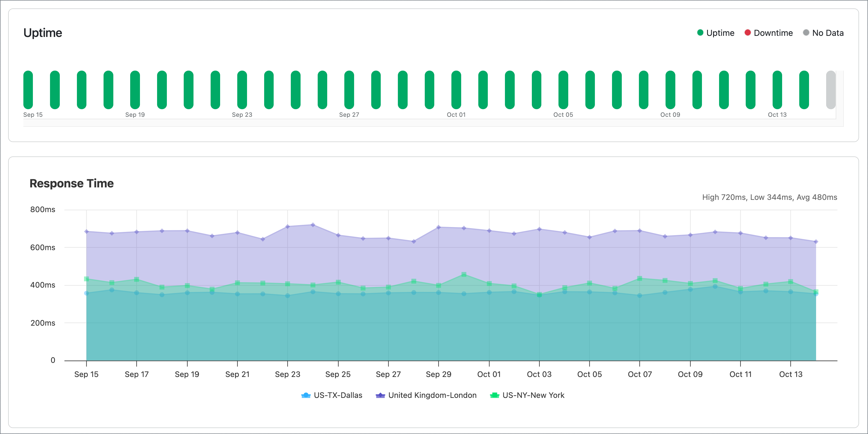Click the gray No Data legend dot
Image resolution: width=868 pixels, height=434 pixels.
point(806,33)
